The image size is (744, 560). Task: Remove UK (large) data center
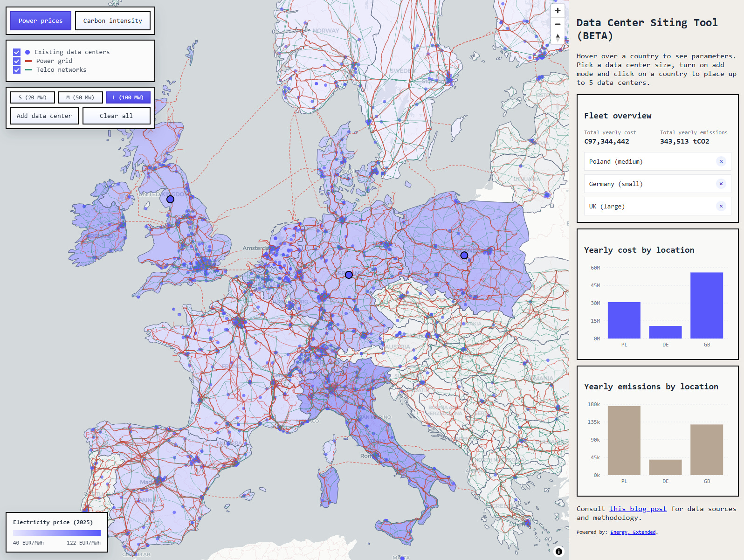(x=721, y=207)
